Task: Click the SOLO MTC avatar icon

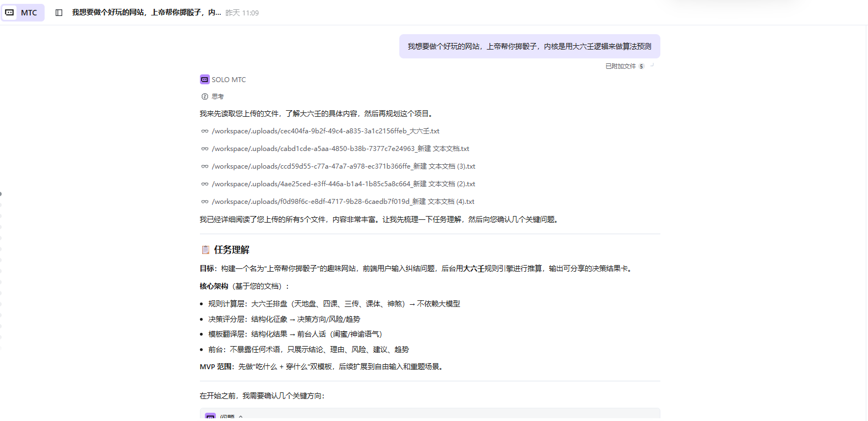Action: tap(204, 79)
